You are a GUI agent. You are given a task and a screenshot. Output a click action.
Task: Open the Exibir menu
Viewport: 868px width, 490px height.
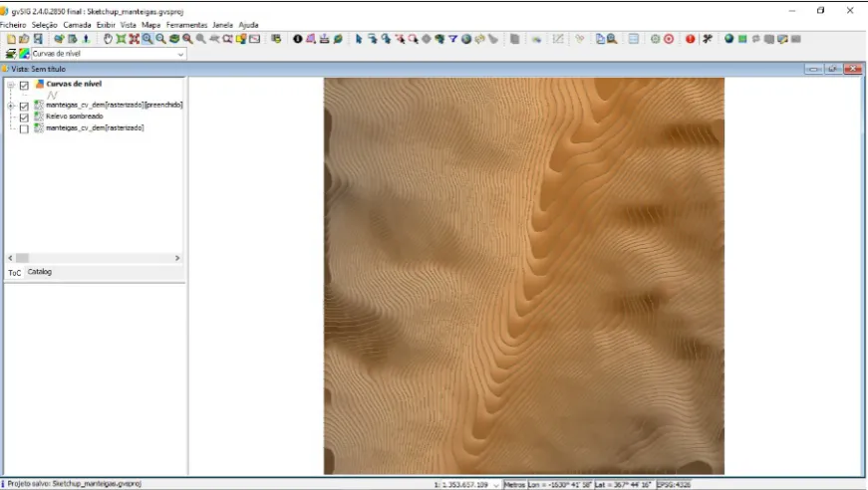[x=106, y=25]
